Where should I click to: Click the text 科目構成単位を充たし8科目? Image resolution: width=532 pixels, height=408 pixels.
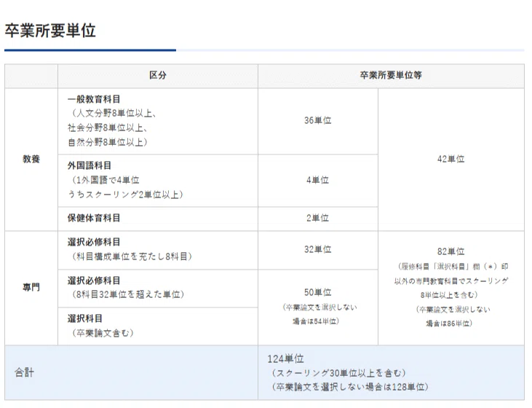click(x=132, y=256)
